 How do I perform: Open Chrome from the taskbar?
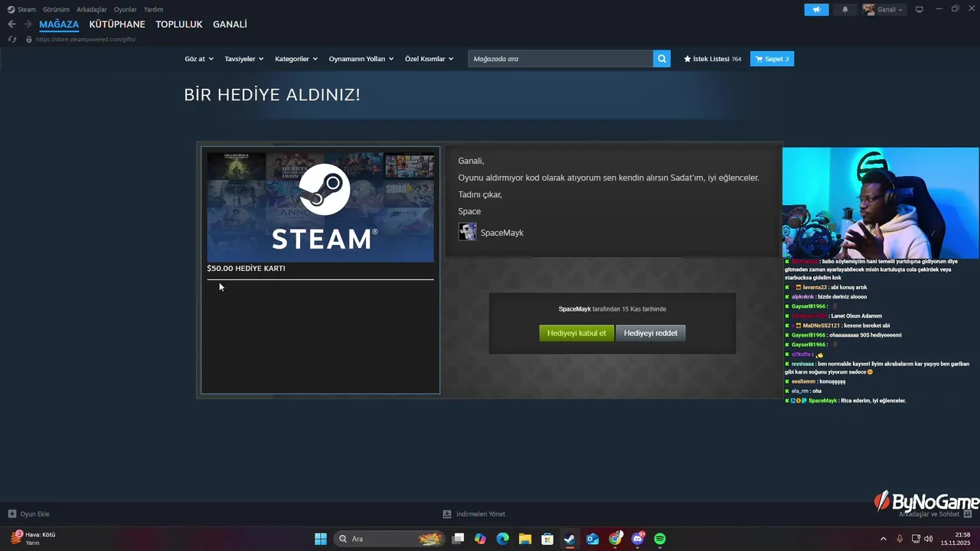tap(615, 539)
